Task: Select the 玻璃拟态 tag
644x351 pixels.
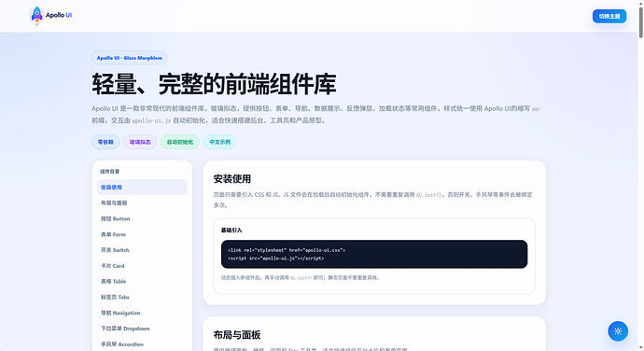Action: click(x=140, y=142)
